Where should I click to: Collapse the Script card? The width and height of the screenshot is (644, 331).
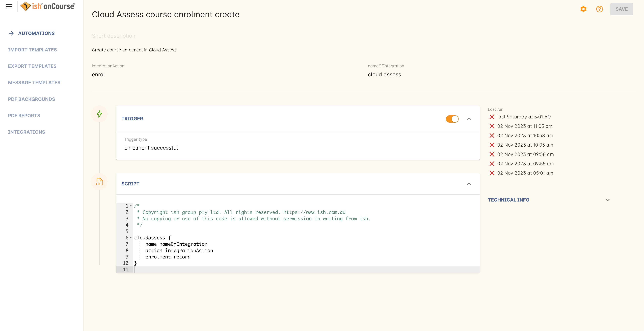469,184
